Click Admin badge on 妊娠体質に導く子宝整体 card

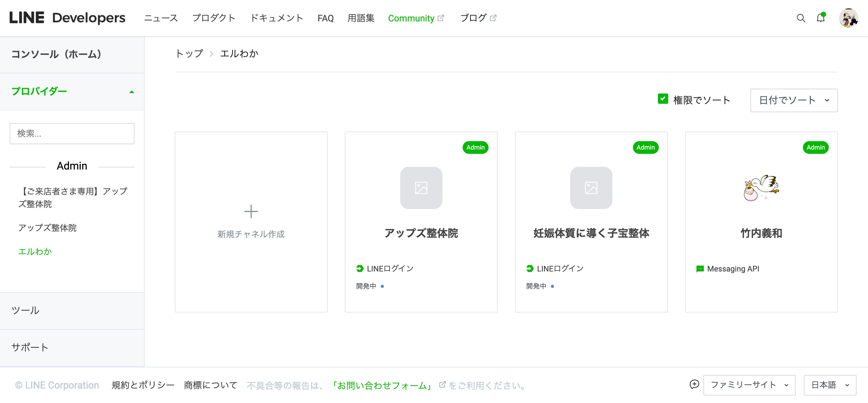645,148
